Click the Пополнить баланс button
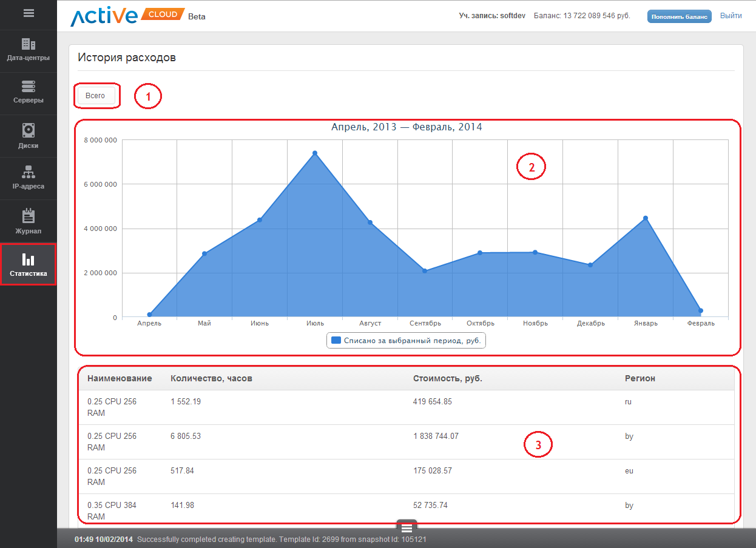 click(679, 16)
